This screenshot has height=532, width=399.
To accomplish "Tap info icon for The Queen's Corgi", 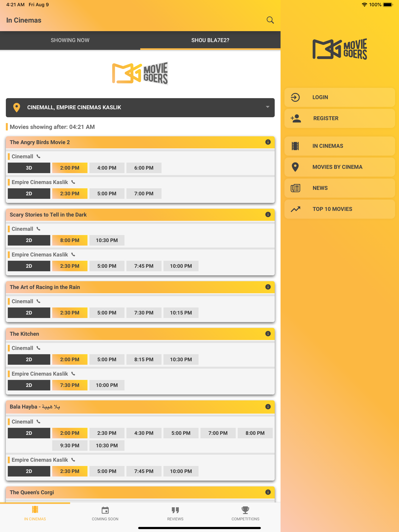I will [x=268, y=492].
